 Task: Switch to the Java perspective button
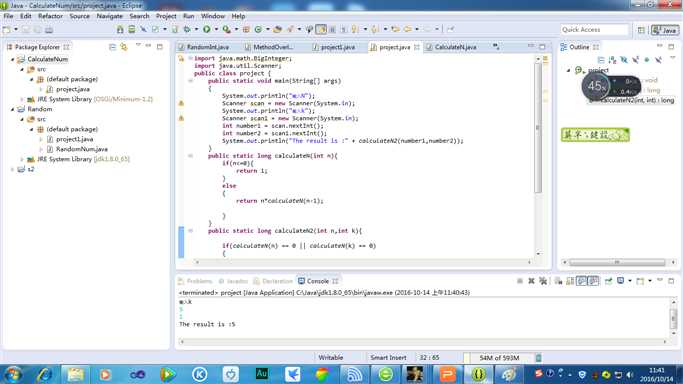coord(665,30)
